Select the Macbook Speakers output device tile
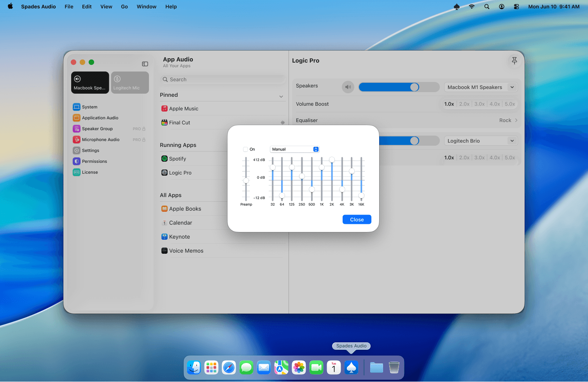Viewport: 588px width, 382px height. pos(90,82)
